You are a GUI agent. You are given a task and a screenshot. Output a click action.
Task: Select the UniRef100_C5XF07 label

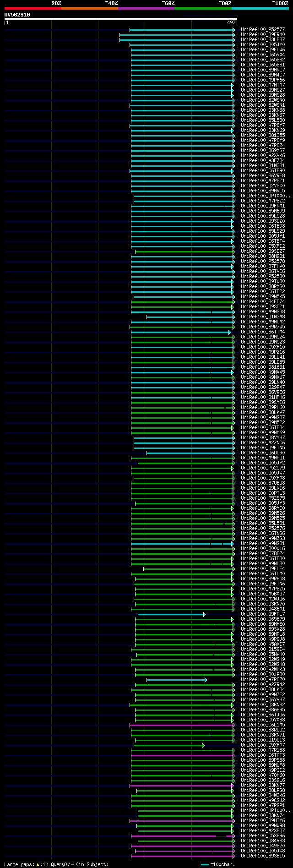pos(263,745)
